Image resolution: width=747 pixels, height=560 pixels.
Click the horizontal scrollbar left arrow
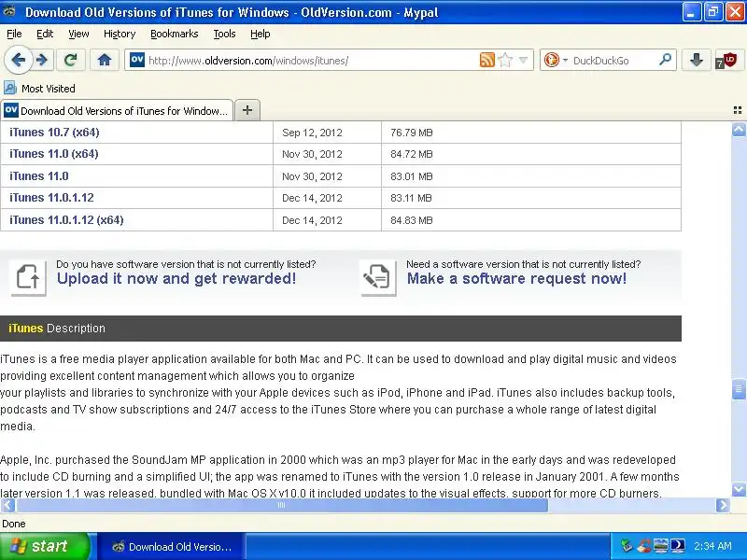(x=8, y=505)
